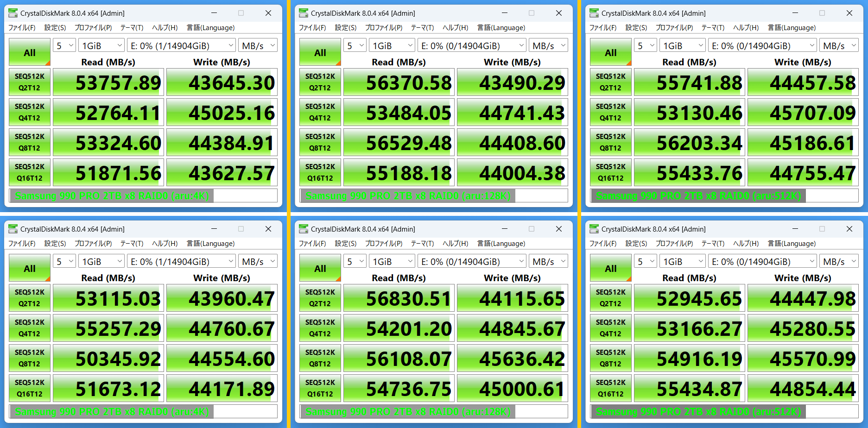Click comment field in upper aru:128K window
This screenshot has height=428, width=868.
click(434, 195)
